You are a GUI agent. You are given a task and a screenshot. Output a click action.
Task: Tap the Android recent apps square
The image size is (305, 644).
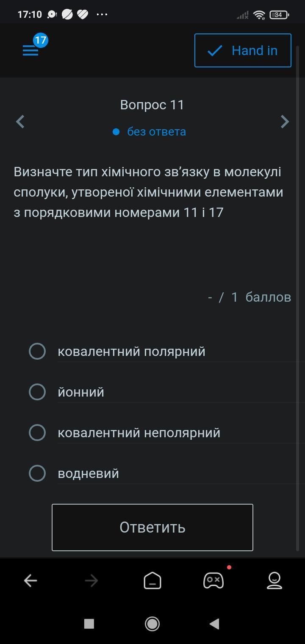coord(89,624)
